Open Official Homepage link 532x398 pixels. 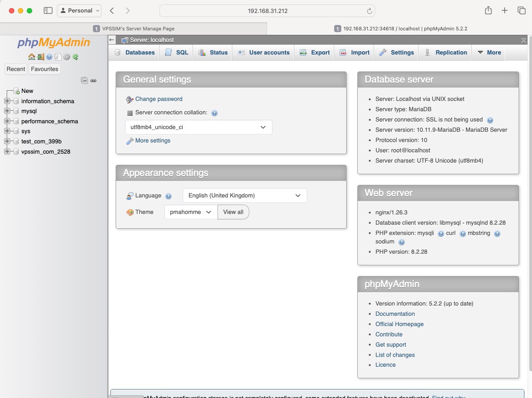tap(399, 324)
